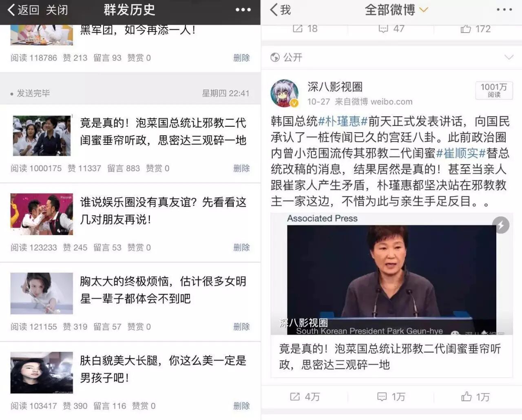Open the three-dot menu in 群发历史 header
522x420 pixels.
[243, 10]
